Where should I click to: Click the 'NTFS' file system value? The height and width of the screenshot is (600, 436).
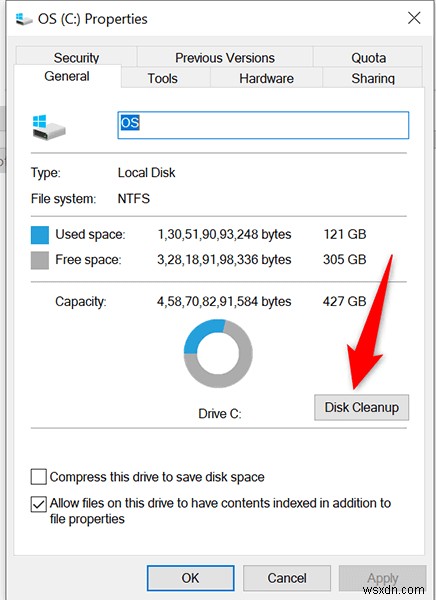pyautogui.click(x=134, y=199)
